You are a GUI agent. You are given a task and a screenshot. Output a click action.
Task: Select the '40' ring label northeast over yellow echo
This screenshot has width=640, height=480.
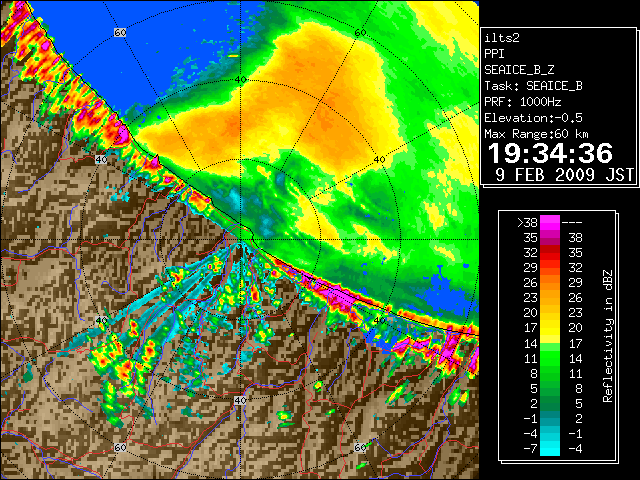pyautogui.click(x=379, y=160)
